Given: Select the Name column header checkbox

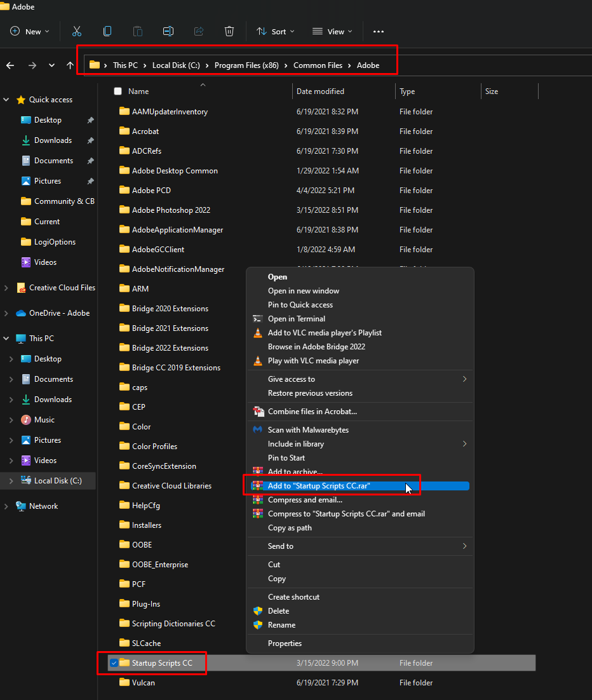Looking at the screenshot, I should [118, 91].
